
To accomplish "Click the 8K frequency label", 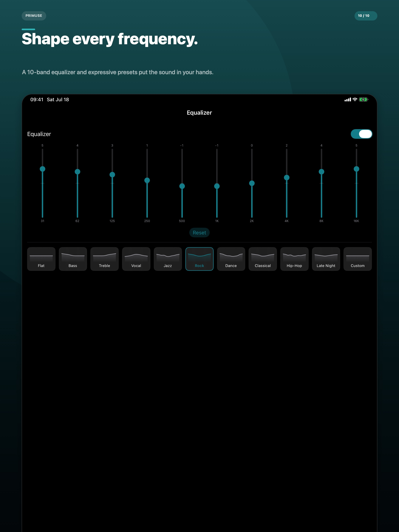I will (321, 221).
